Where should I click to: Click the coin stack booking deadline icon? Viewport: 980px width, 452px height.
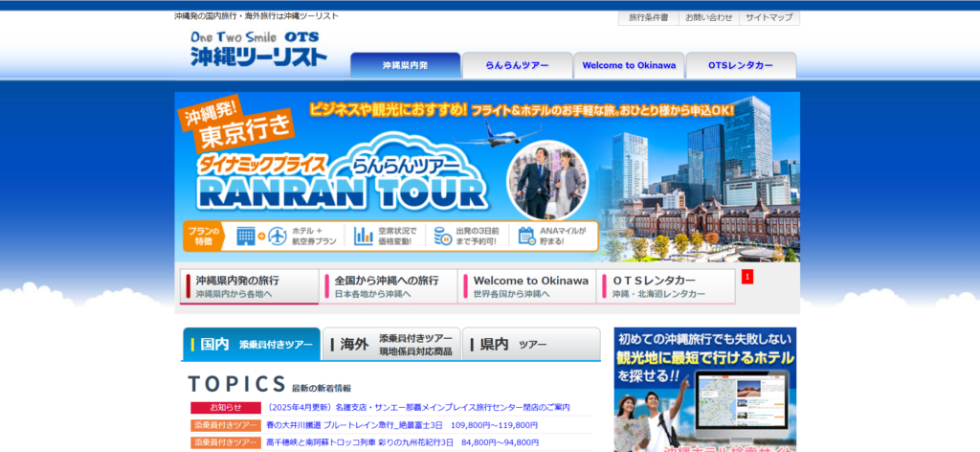(x=443, y=236)
